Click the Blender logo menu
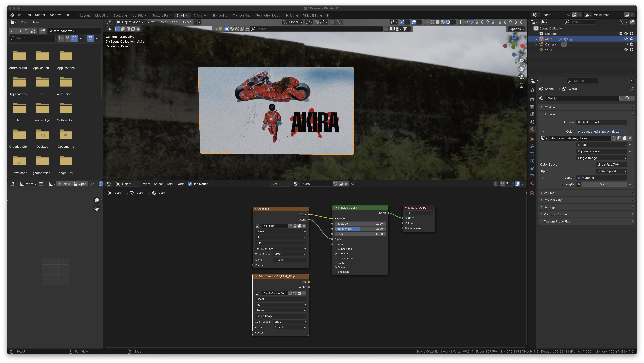The height and width of the screenshot is (363, 644). (x=12, y=15)
